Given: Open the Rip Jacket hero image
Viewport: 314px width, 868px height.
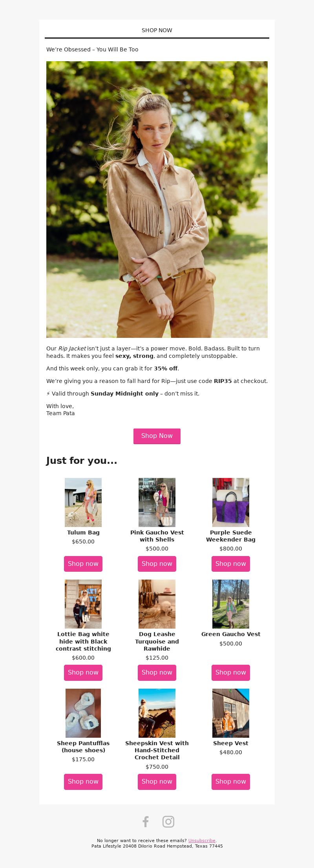Looking at the screenshot, I should click(157, 199).
